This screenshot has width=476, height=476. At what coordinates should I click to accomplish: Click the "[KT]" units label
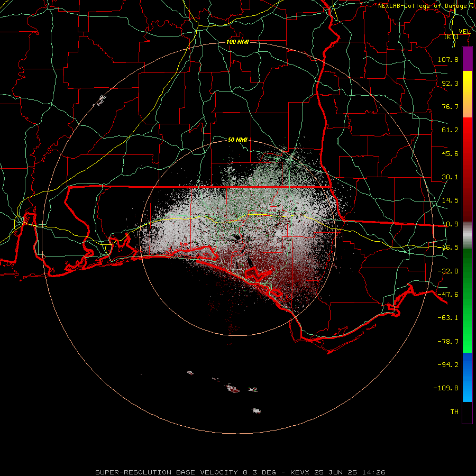(452, 36)
